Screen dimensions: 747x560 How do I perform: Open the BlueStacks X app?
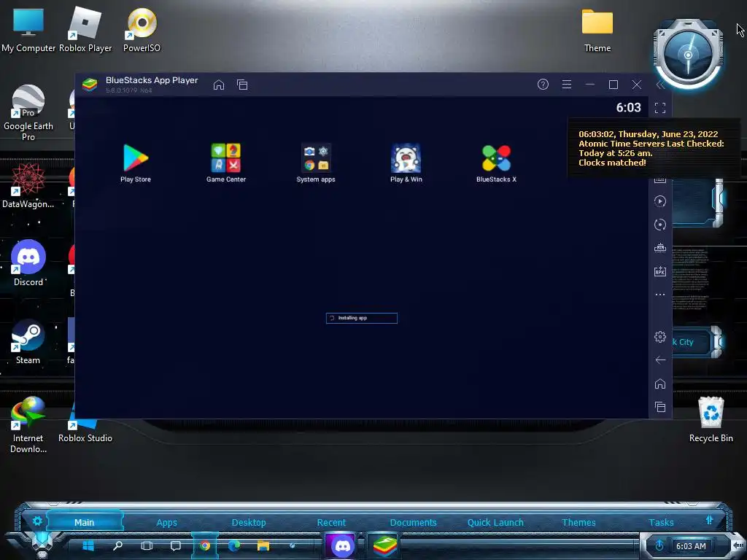[496, 162]
